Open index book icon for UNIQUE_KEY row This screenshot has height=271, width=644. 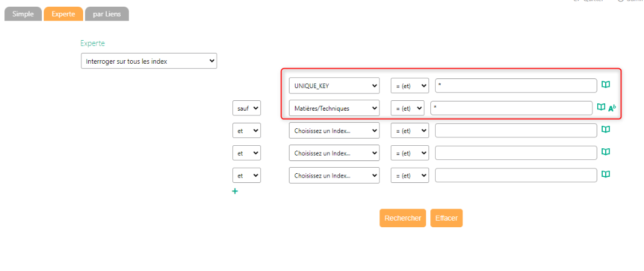[x=605, y=85]
